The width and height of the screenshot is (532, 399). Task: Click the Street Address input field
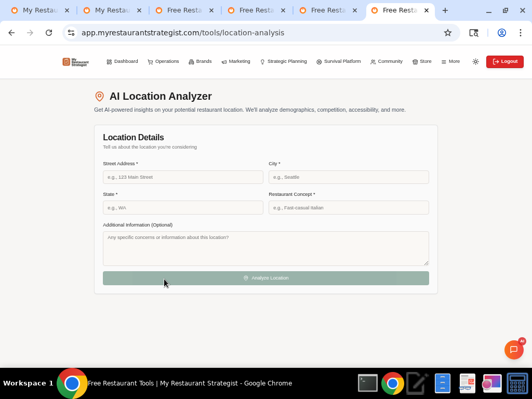pyautogui.click(x=183, y=177)
